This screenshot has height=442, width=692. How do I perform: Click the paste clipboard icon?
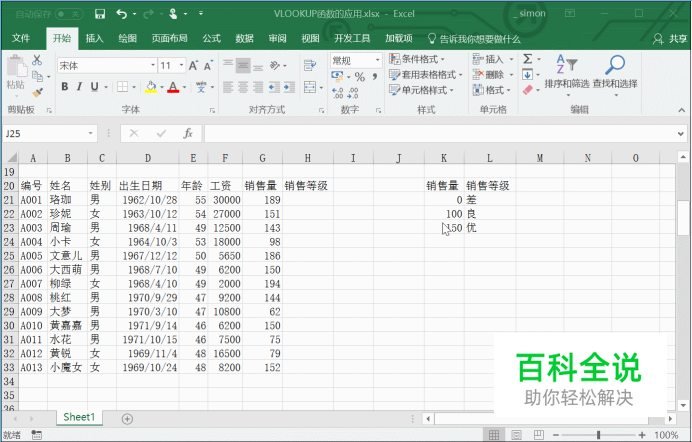[x=16, y=66]
